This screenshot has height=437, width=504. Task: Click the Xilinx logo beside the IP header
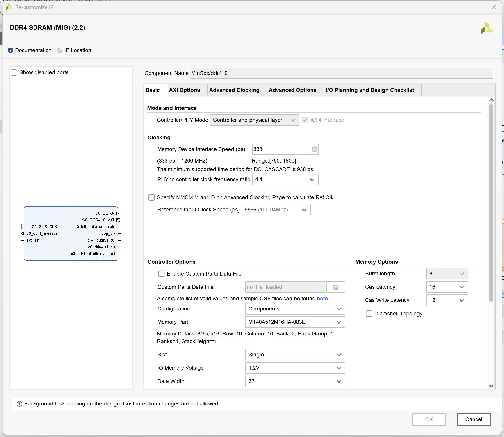tap(487, 28)
